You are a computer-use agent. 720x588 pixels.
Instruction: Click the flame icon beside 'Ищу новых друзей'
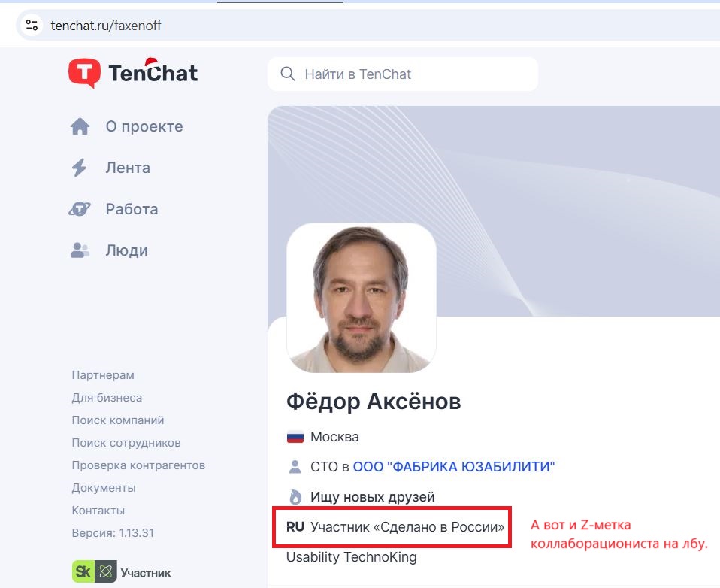295,497
